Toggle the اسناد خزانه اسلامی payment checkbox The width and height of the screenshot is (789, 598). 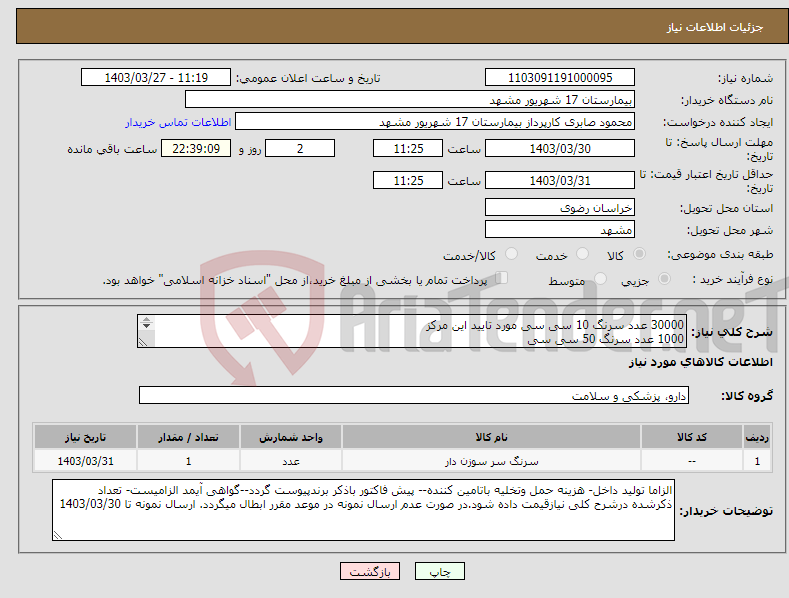click(x=502, y=278)
